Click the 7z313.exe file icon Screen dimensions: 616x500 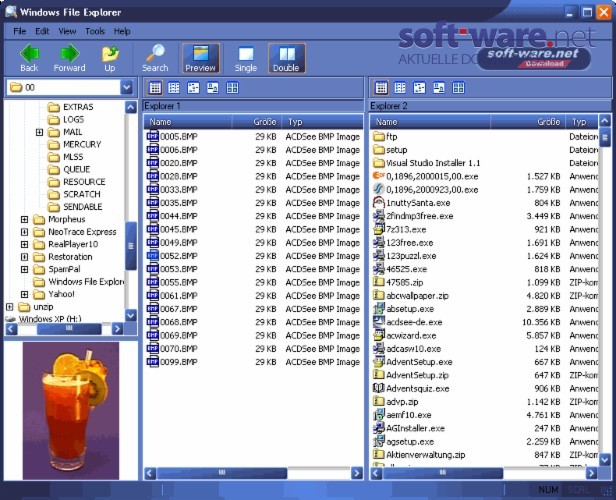click(379, 229)
